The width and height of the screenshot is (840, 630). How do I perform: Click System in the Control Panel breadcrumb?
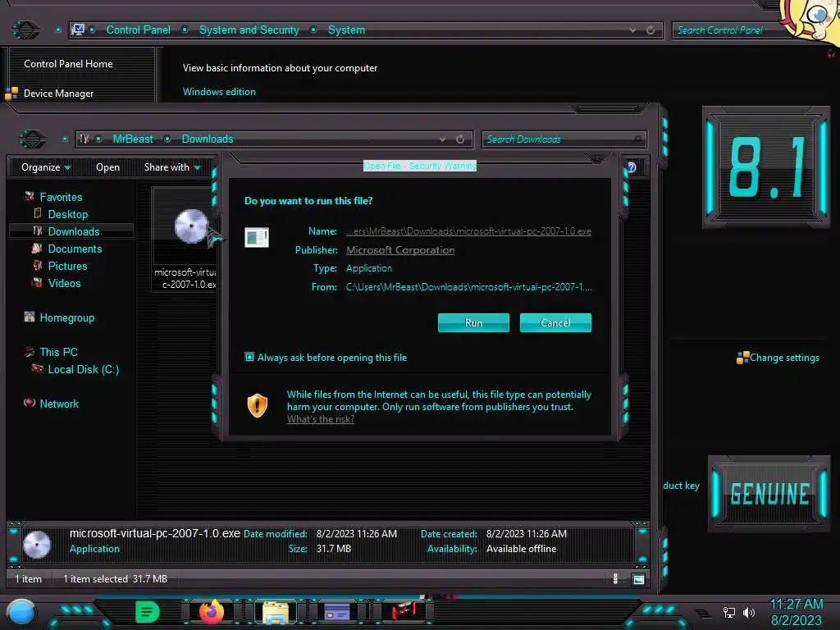point(346,30)
